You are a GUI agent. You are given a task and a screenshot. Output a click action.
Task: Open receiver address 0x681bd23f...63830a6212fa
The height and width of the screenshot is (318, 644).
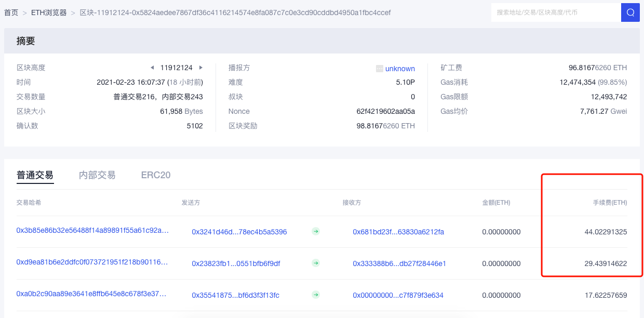[398, 232]
